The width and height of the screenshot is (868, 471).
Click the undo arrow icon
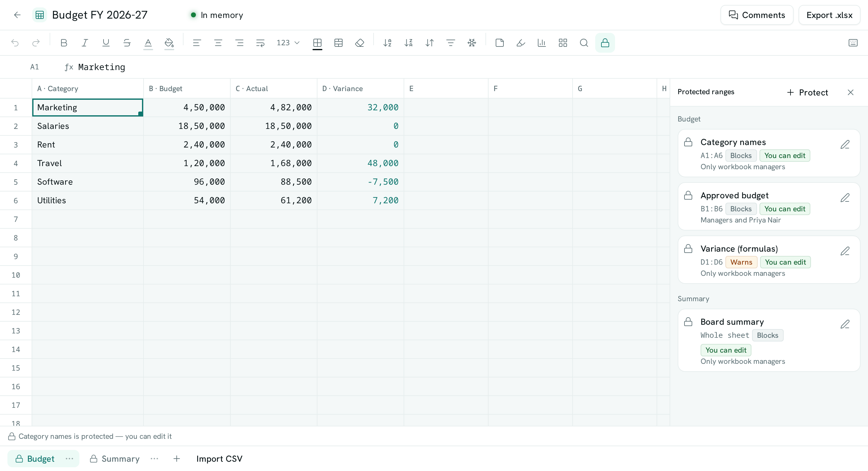[x=15, y=43]
